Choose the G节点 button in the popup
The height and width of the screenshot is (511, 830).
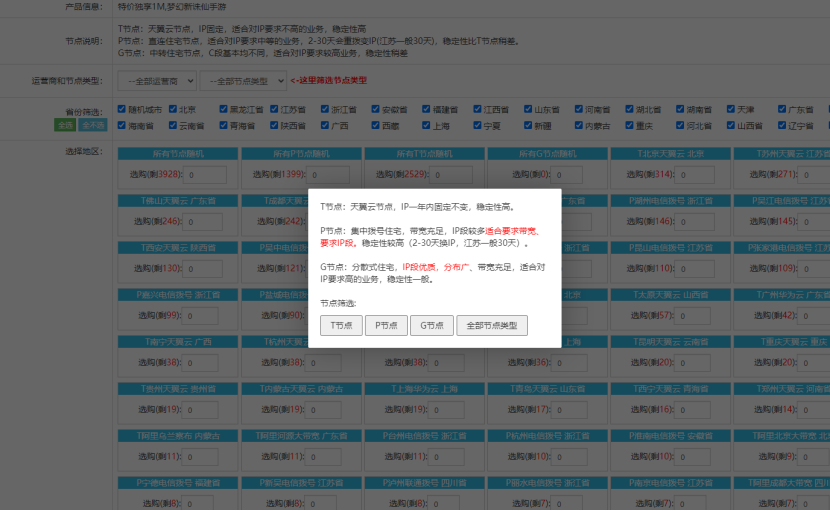[431, 325]
